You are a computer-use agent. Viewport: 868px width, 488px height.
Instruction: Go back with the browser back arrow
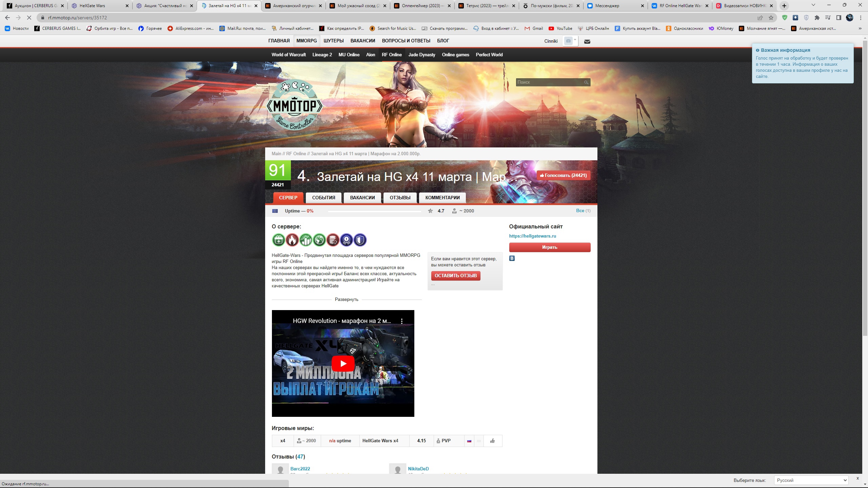pyautogui.click(x=7, y=18)
